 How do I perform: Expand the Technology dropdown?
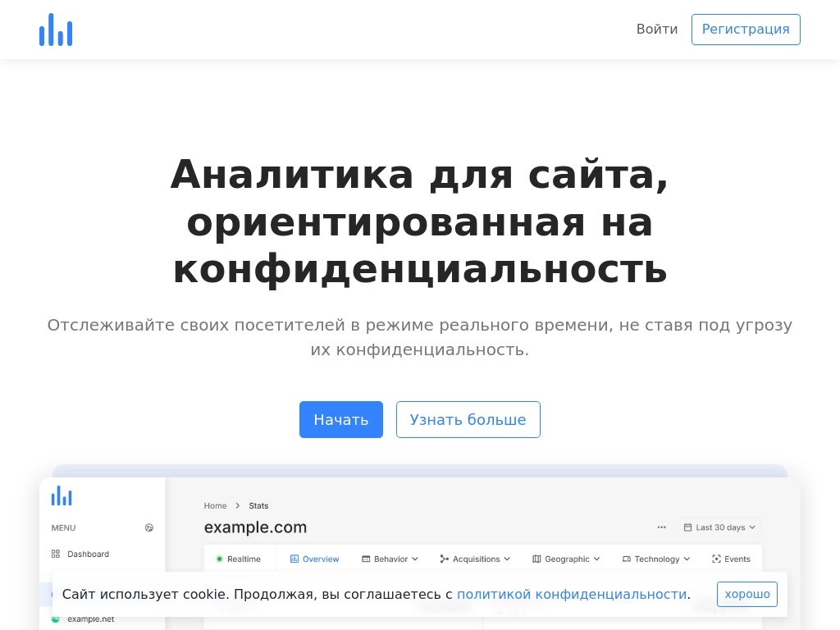point(687,559)
